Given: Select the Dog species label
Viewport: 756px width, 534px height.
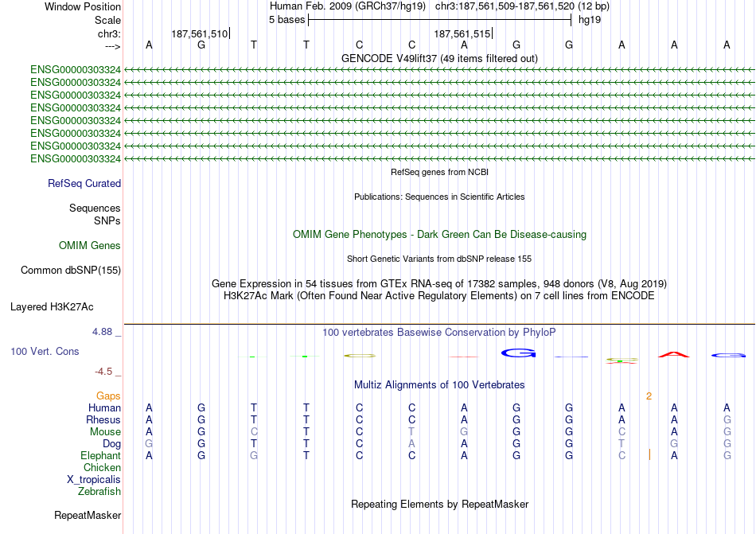Looking at the screenshot, I should [111, 444].
